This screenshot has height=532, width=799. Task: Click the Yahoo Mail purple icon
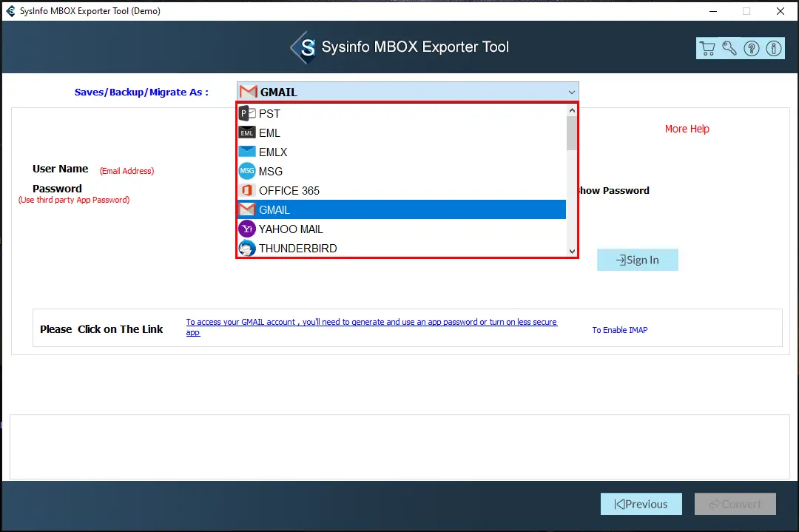pyautogui.click(x=247, y=229)
